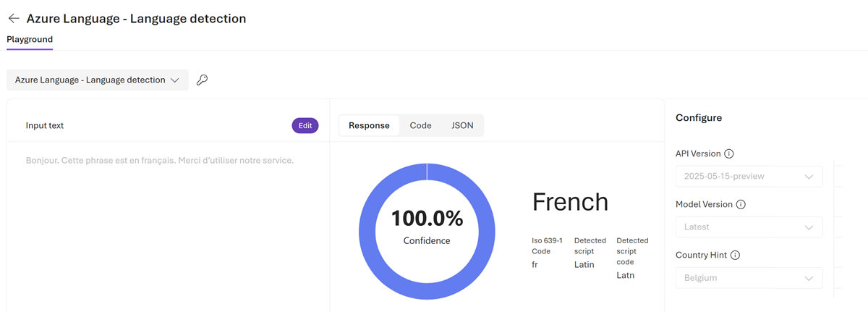The image size is (868, 312).
Task: Click the detected language name French
Action: [570, 201]
